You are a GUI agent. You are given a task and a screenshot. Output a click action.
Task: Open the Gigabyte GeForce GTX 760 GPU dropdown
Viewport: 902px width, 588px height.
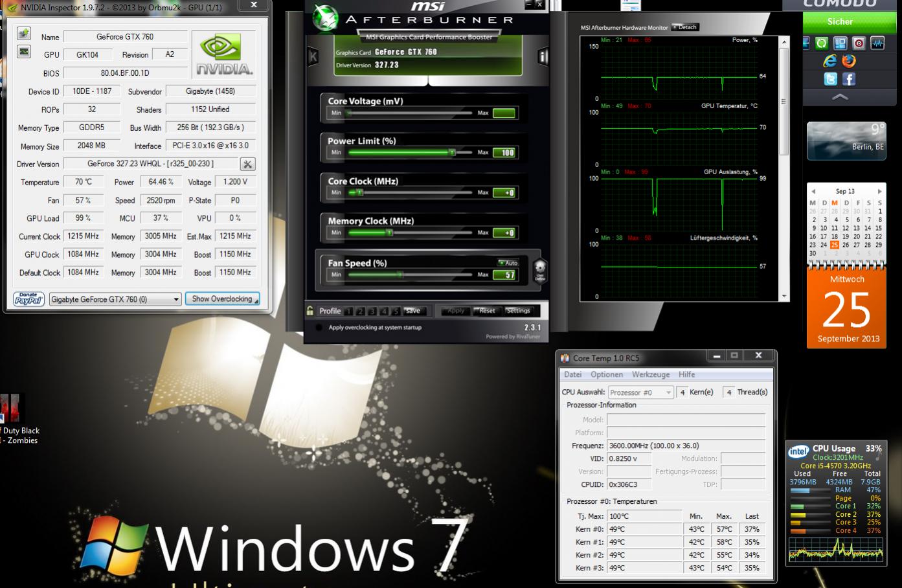pyautogui.click(x=115, y=299)
